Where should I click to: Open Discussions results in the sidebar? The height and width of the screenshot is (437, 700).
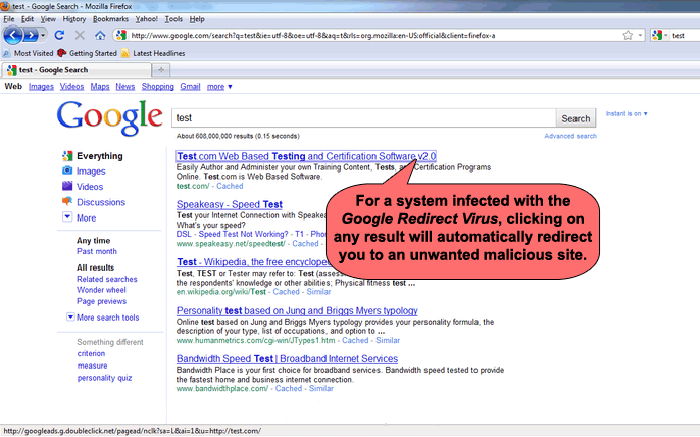[x=100, y=201]
